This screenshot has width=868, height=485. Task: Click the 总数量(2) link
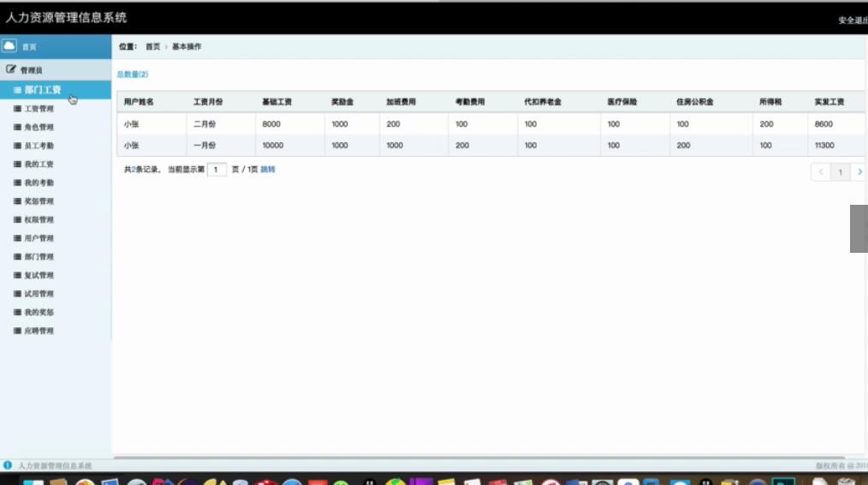pos(133,75)
